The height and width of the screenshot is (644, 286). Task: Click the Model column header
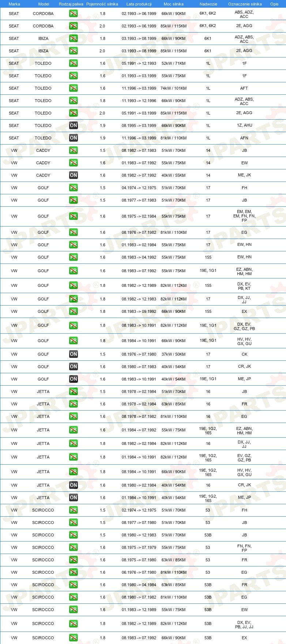click(44, 4)
